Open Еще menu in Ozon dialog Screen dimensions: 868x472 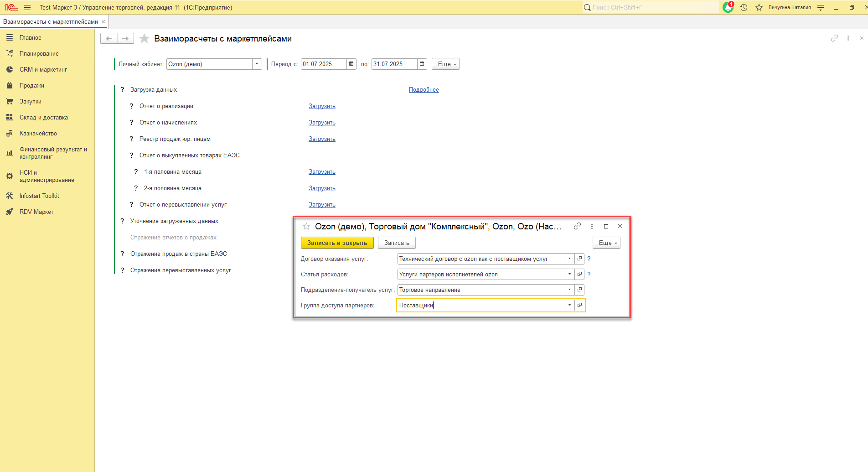click(607, 243)
